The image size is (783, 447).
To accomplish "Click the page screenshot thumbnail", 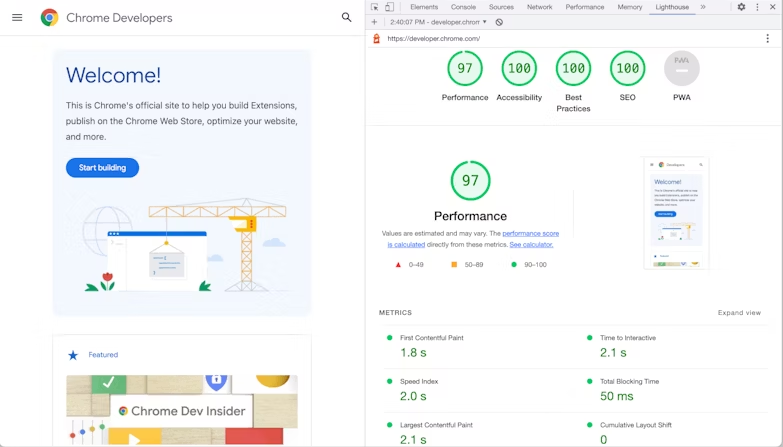I will (676, 213).
